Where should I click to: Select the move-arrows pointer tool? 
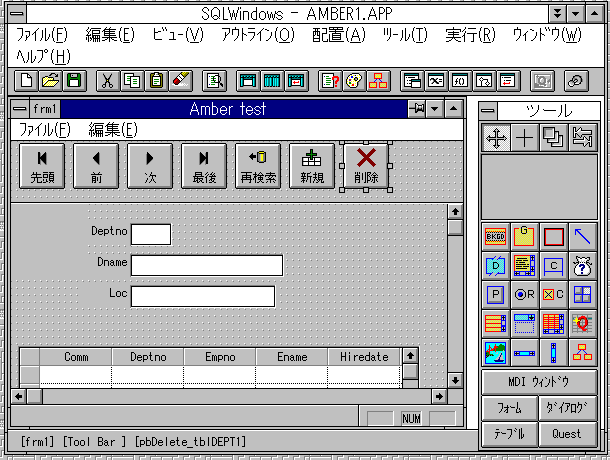pyautogui.click(x=496, y=138)
